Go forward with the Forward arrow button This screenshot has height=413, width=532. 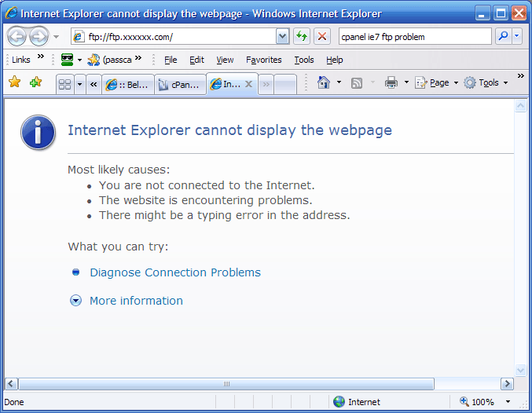coord(39,36)
